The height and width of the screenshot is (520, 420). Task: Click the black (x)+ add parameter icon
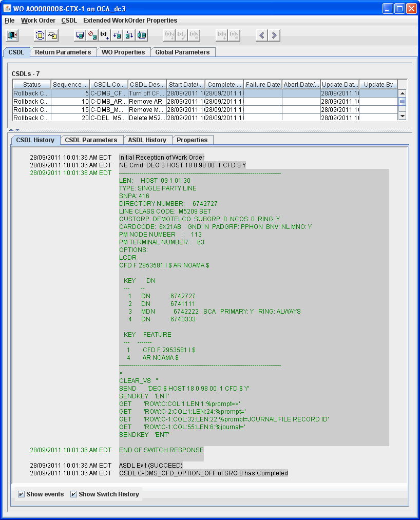coord(105,35)
